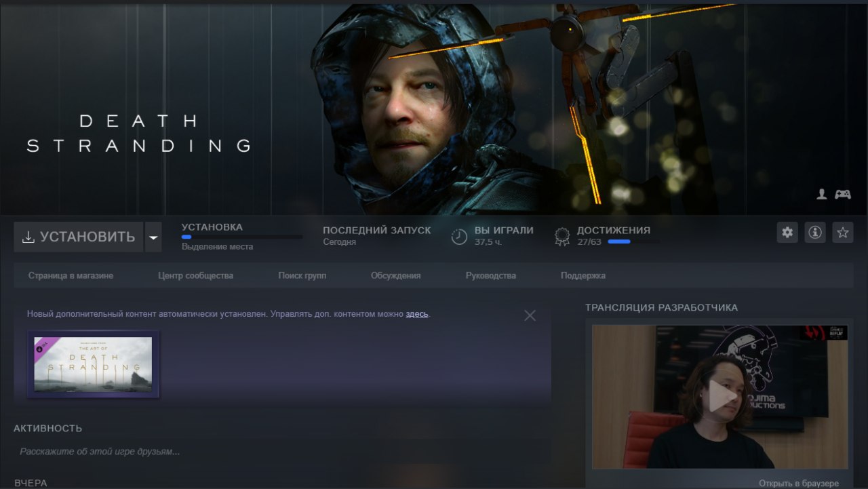The width and height of the screenshot is (868, 489).
Task: Click the achievements progress bar
Action: point(633,241)
